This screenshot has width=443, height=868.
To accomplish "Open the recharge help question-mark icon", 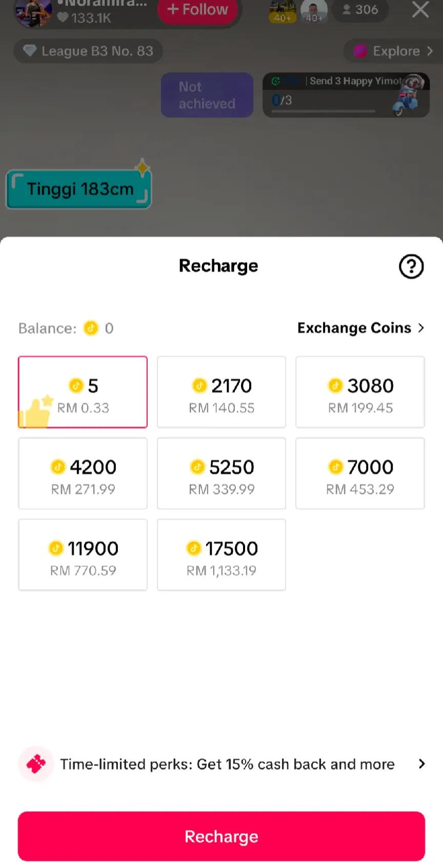I will pyautogui.click(x=411, y=266).
